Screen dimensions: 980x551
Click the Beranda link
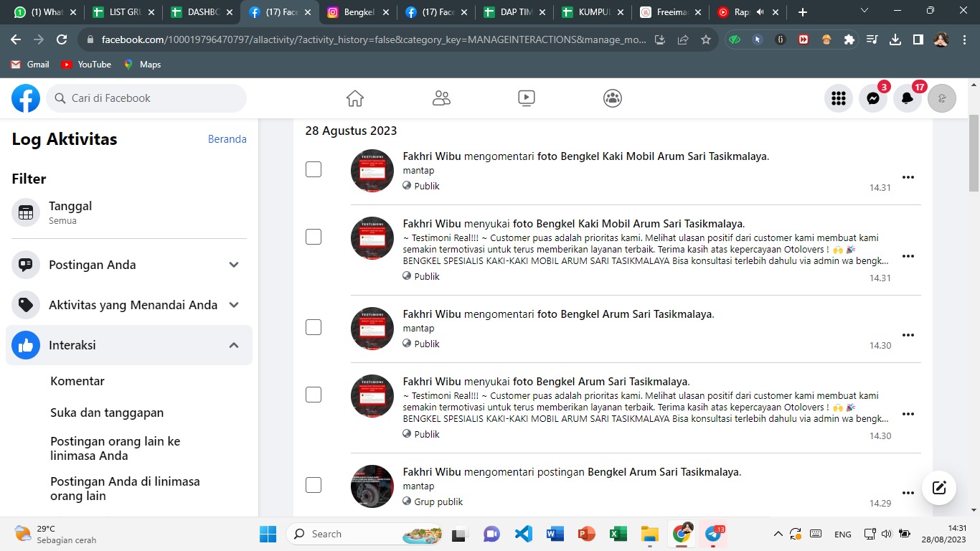[x=227, y=139]
